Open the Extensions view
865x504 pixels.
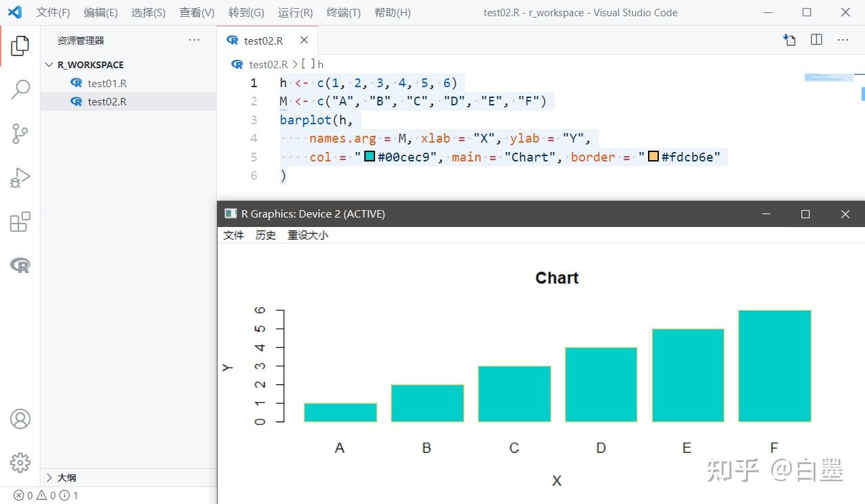pos(20,222)
